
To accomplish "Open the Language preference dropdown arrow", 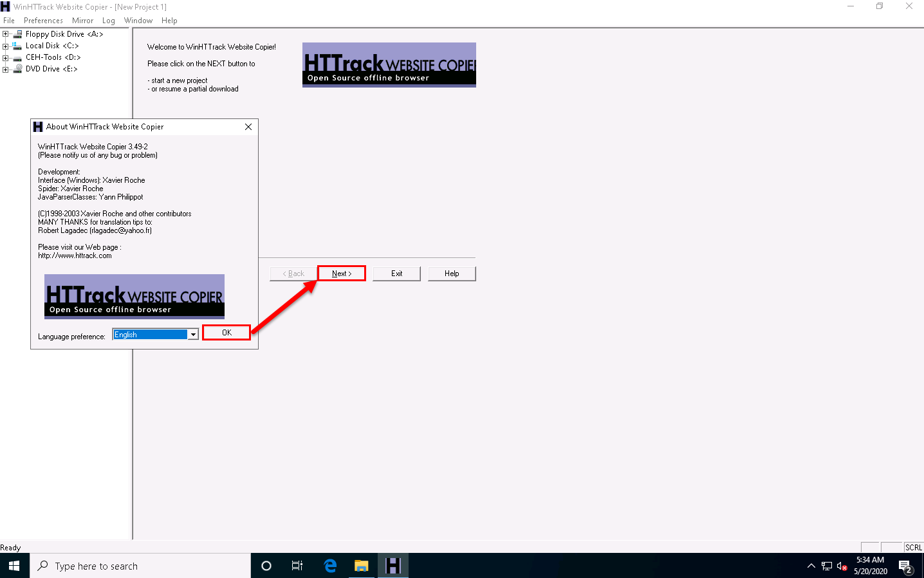I will tap(193, 335).
